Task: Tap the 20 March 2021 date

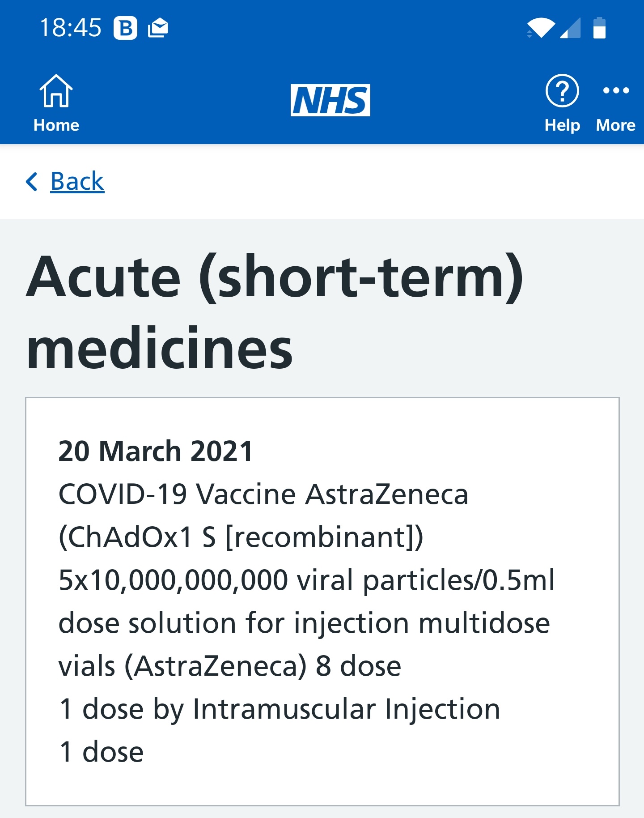Action: [x=156, y=451]
